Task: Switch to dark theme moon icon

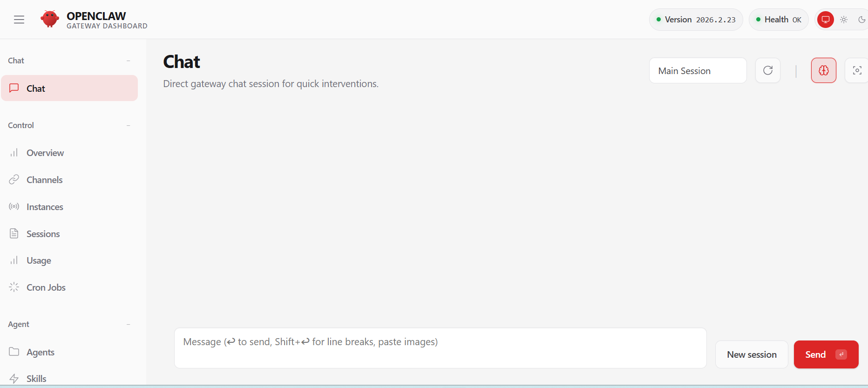Action: pyautogui.click(x=861, y=20)
